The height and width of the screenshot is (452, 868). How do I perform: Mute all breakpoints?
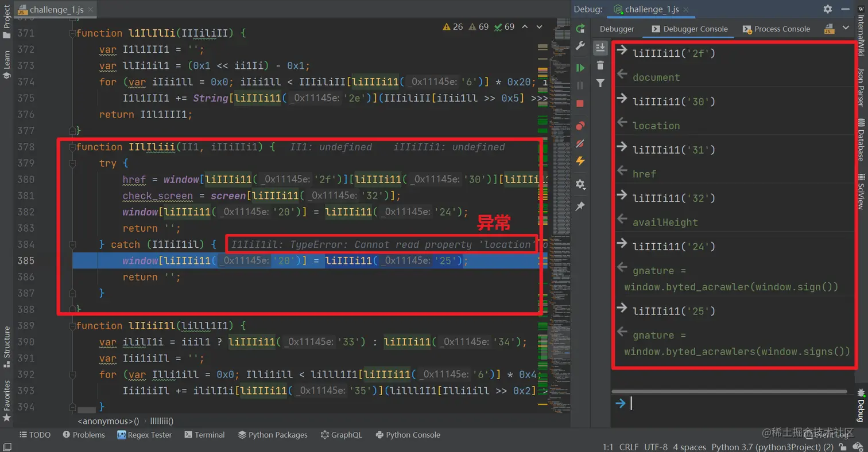580,143
